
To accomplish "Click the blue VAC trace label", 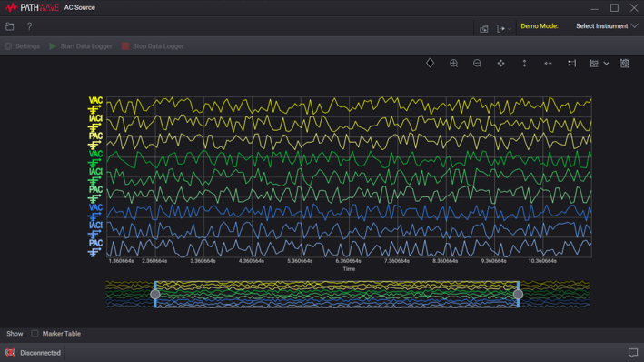I will point(95,207).
